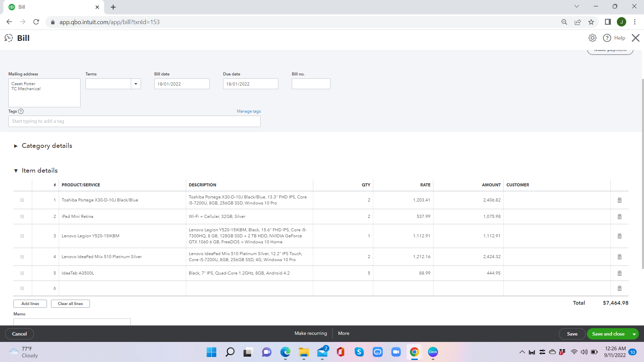This screenshot has height=362, width=644.
Task: Click the Manage tags link
Action: click(x=249, y=111)
